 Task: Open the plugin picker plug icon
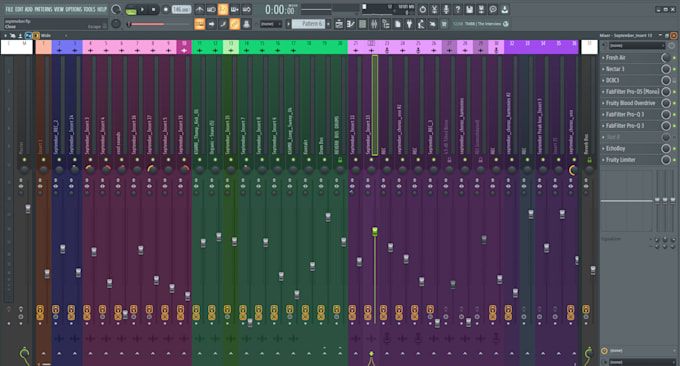pos(409,24)
